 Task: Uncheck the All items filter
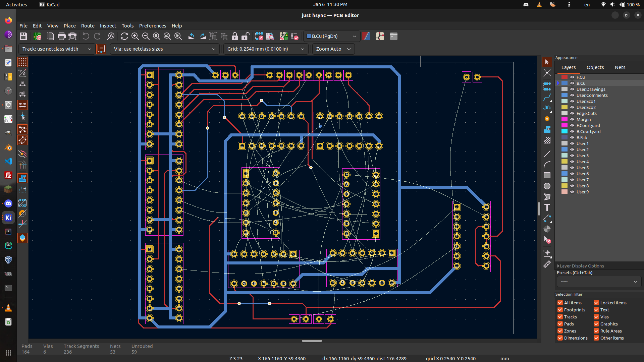point(560,303)
